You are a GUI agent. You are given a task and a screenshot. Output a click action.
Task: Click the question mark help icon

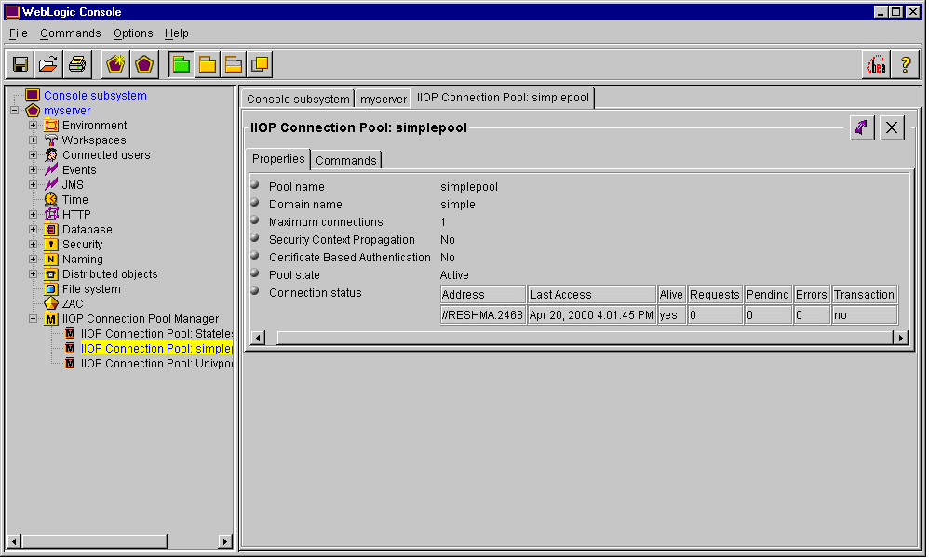click(x=906, y=64)
